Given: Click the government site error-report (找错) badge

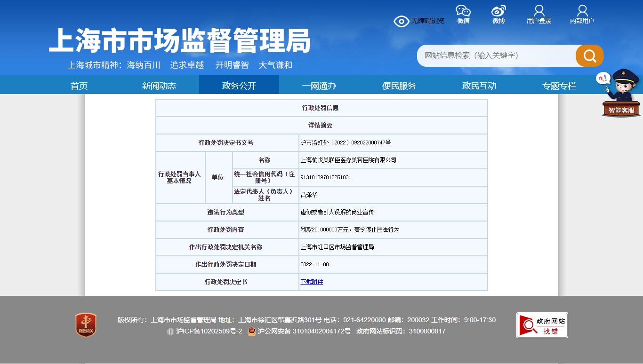Looking at the screenshot, I should (542, 325).
